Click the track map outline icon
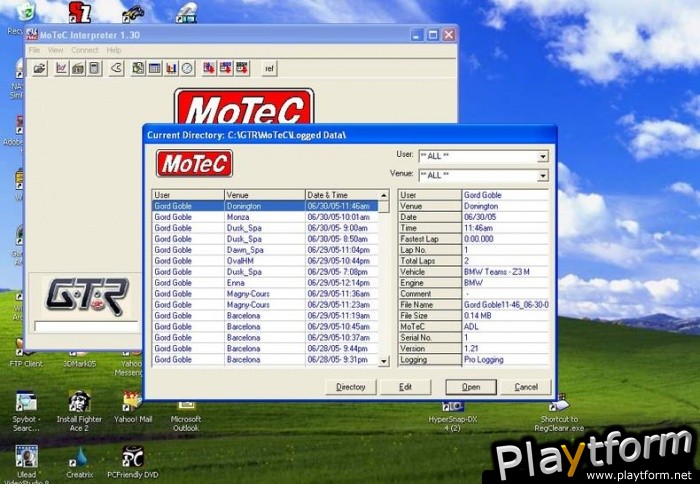Viewport: 700px width, 484px height. click(116, 69)
